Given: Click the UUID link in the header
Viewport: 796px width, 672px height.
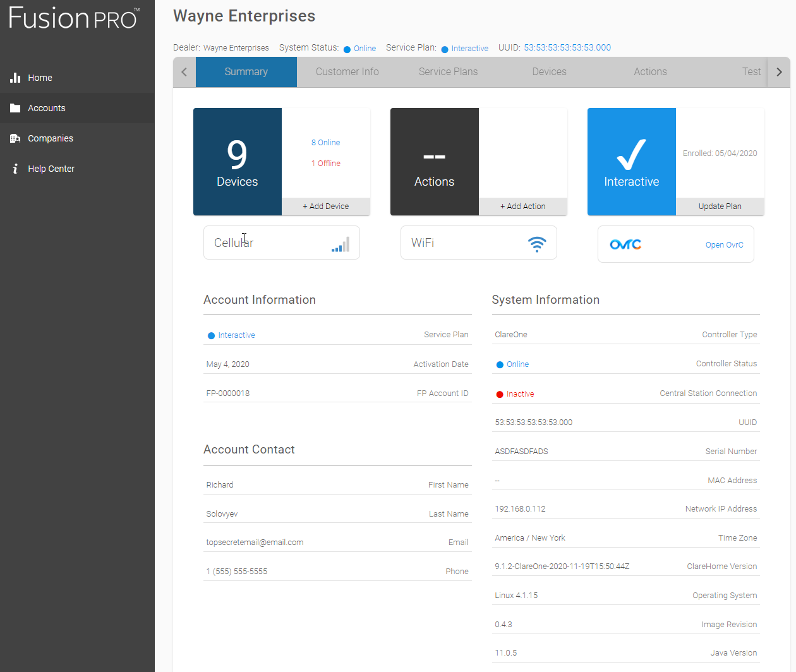Looking at the screenshot, I should (567, 47).
